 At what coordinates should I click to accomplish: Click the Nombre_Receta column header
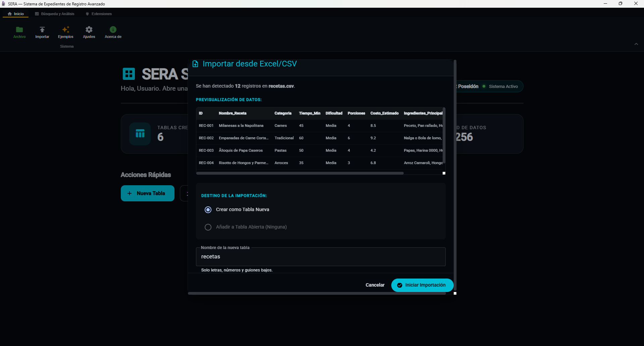pos(233,113)
